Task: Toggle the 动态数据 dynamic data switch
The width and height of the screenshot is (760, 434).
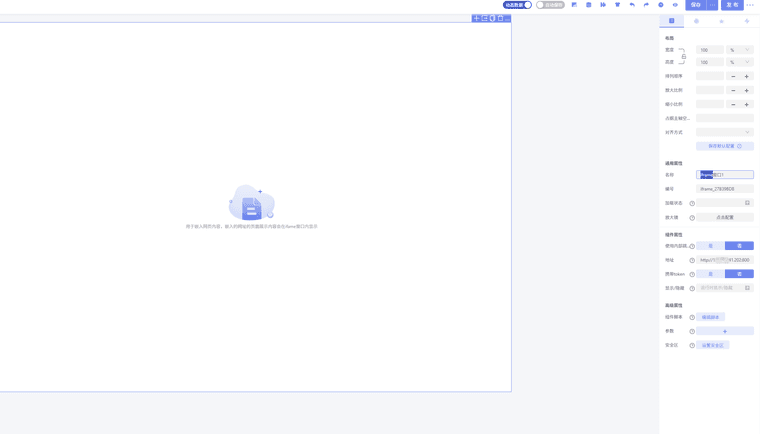Action: [517, 5]
